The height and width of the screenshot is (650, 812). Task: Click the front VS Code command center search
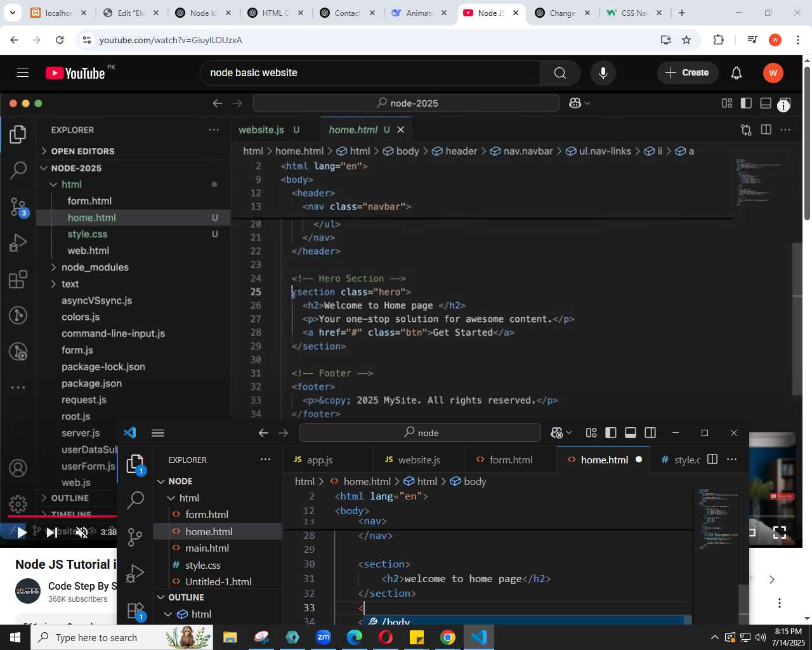(420, 433)
